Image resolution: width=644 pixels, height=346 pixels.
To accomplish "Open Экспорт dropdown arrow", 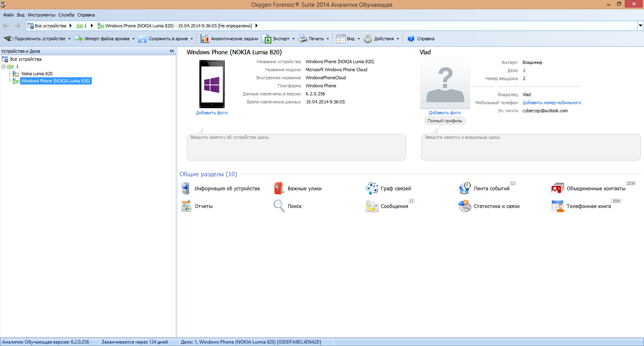I will [293, 39].
